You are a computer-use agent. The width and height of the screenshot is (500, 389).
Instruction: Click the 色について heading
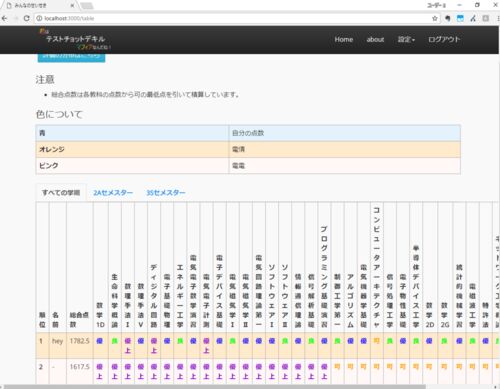pos(59,114)
